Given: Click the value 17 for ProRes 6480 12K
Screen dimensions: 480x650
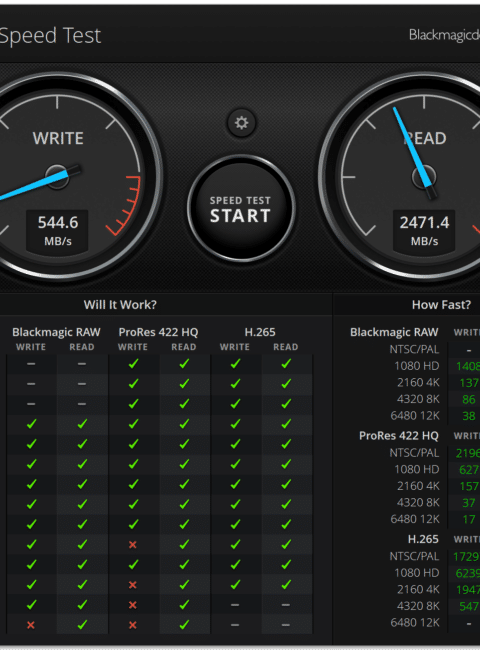Looking at the screenshot, I should click(469, 519).
